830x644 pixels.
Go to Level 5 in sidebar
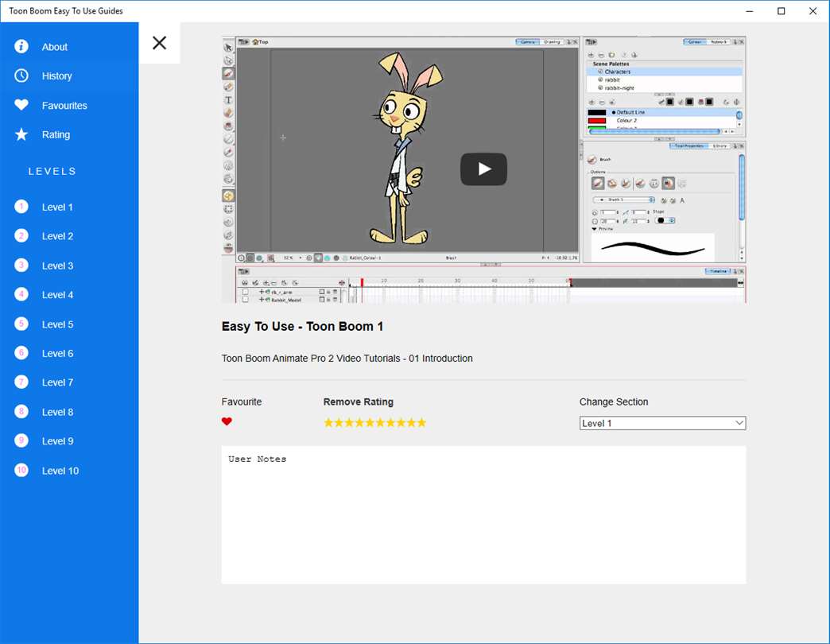57,324
